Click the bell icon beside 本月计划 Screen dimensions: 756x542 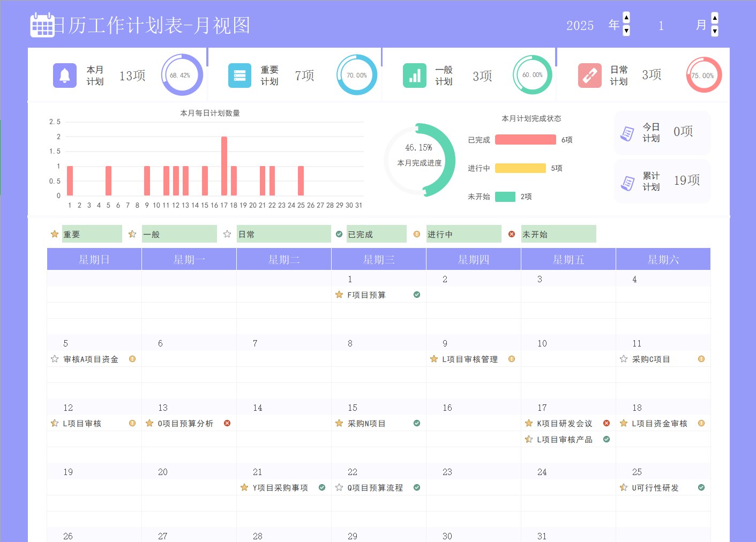64,75
